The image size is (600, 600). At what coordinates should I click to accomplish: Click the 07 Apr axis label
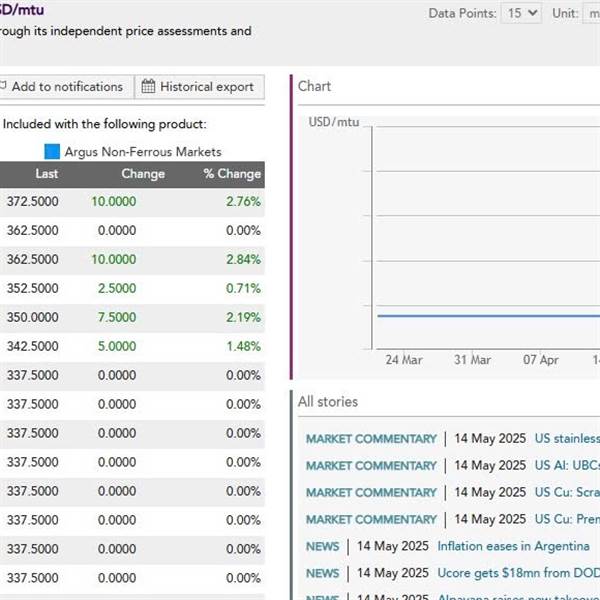click(x=541, y=360)
